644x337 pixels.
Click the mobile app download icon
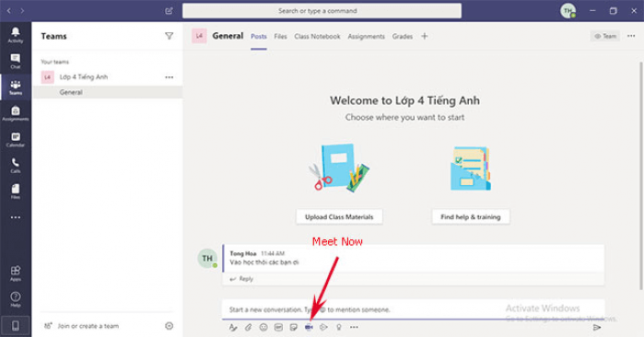[x=15, y=326]
